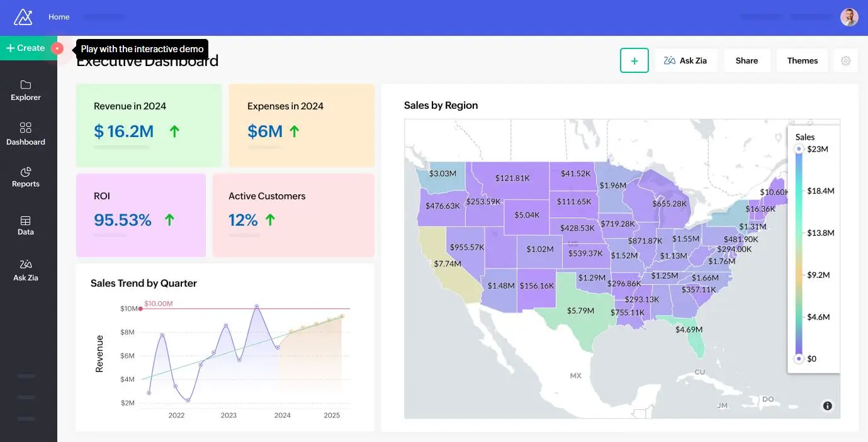
Task: Click the 2024 peak point on Sales Trend chart
Action: point(257,307)
